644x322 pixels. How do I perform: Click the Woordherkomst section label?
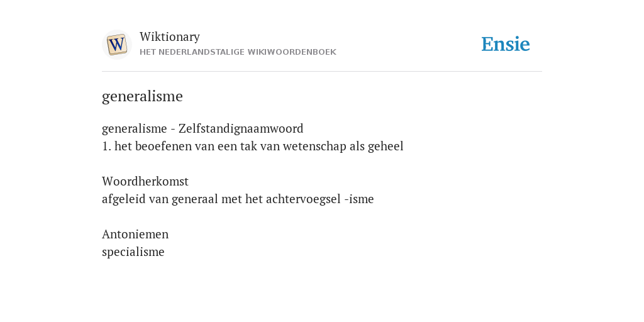coord(145,182)
